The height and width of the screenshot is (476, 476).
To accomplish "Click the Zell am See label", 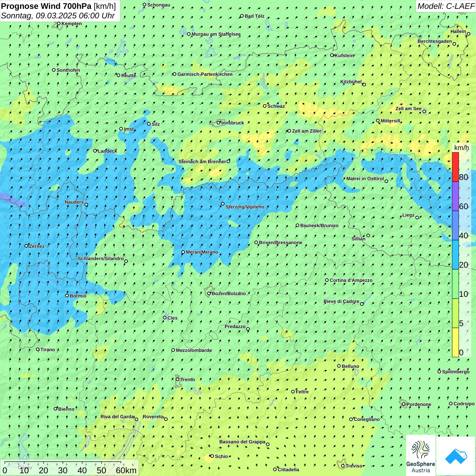I will [x=408, y=108].
